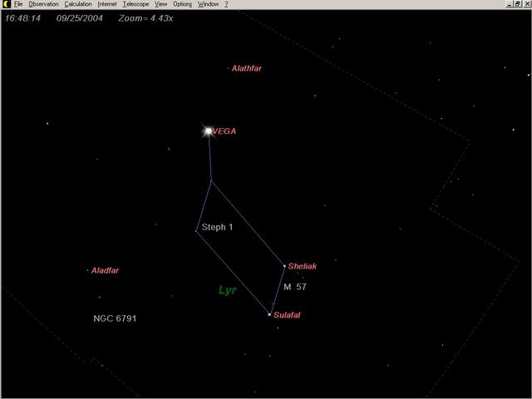Image resolution: width=532 pixels, height=399 pixels.
Task: Open the Window menu
Action: tap(207, 4)
